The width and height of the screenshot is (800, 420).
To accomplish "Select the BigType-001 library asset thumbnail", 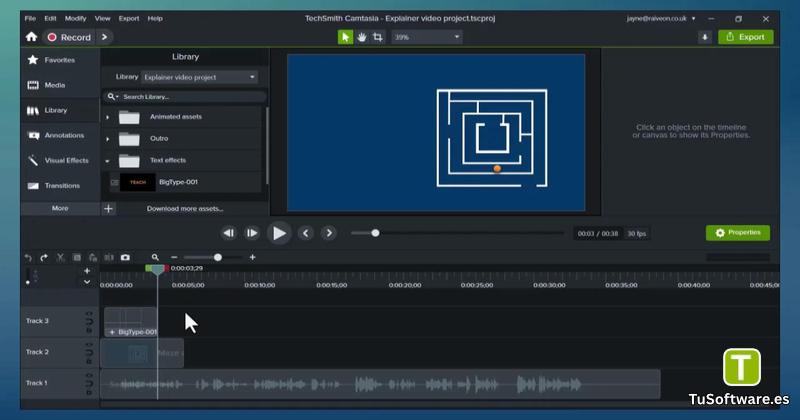I will tap(137, 182).
